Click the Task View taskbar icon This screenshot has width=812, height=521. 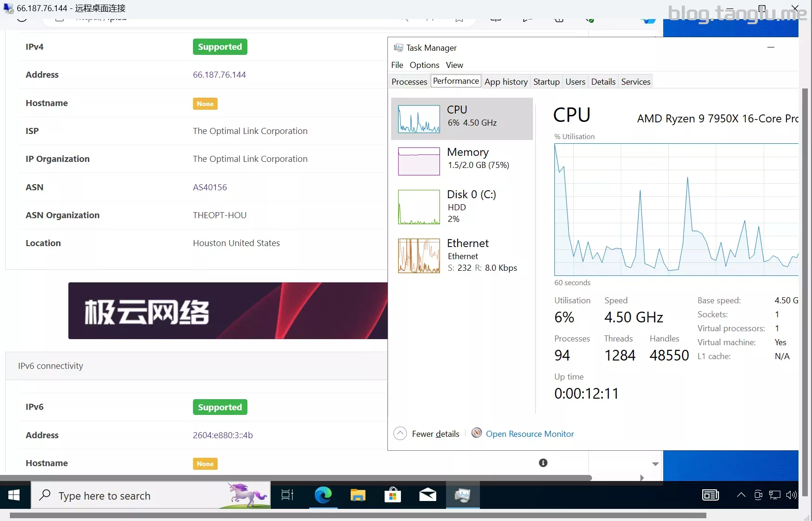287,495
